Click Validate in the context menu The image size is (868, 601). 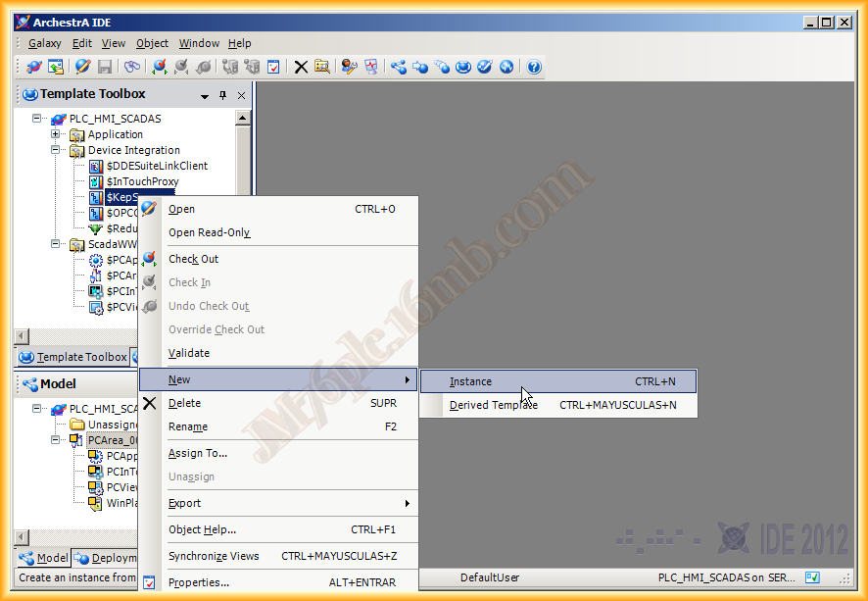pos(189,353)
